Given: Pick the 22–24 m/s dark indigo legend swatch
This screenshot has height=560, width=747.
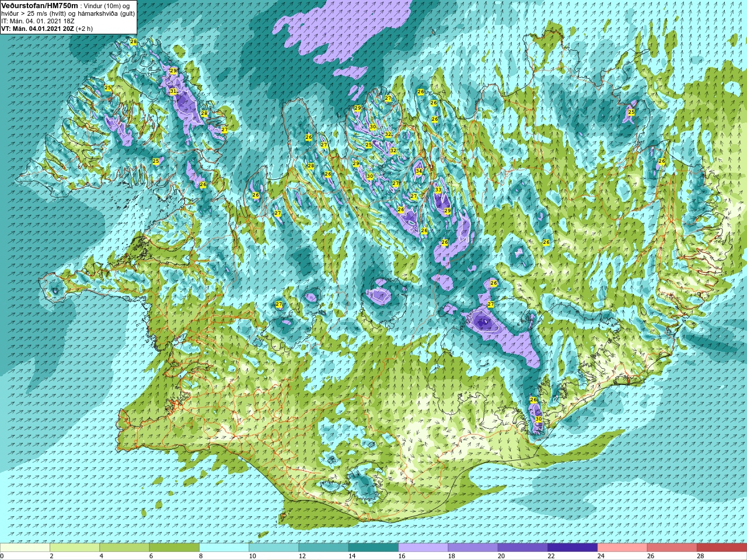Looking at the screenshot, I should pos(573,548).
